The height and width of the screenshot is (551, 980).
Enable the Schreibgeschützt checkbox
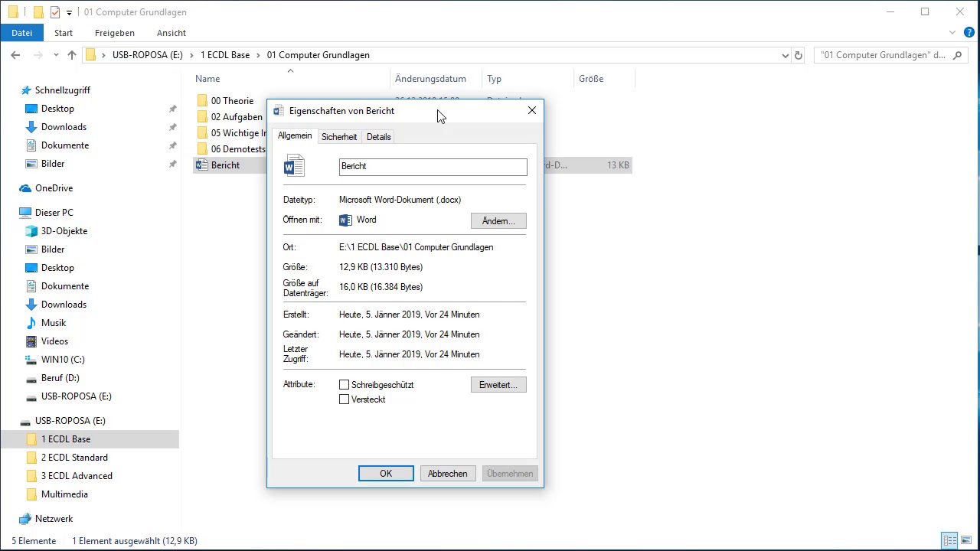[345, 385]
